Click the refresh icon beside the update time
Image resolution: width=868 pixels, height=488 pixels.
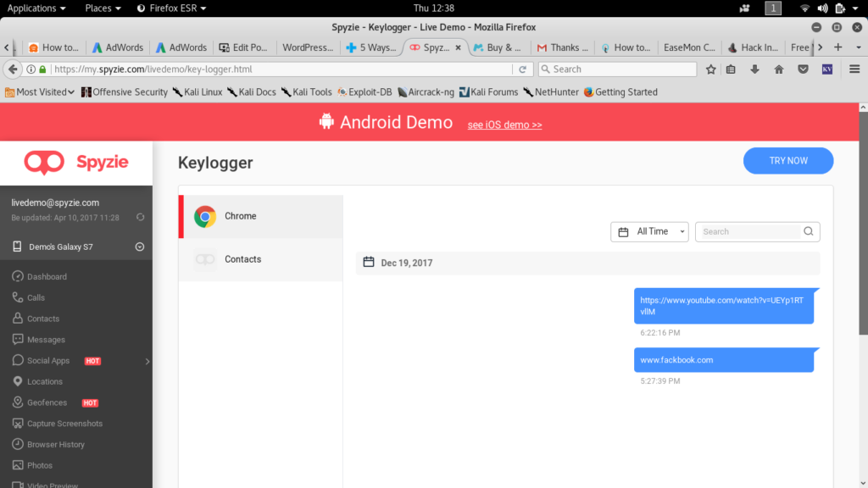click(140, 218)
